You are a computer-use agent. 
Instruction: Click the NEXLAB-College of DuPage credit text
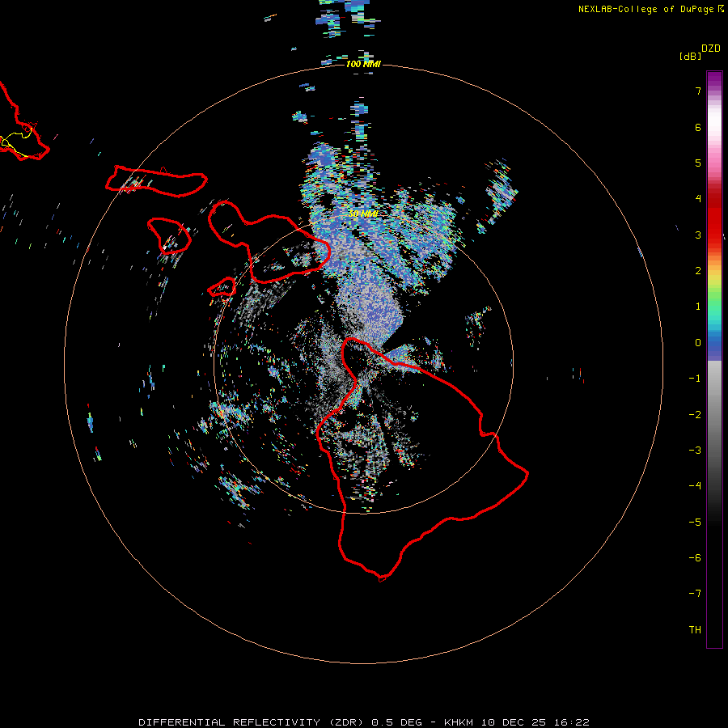pyautogui.click(x=650, y=9)
